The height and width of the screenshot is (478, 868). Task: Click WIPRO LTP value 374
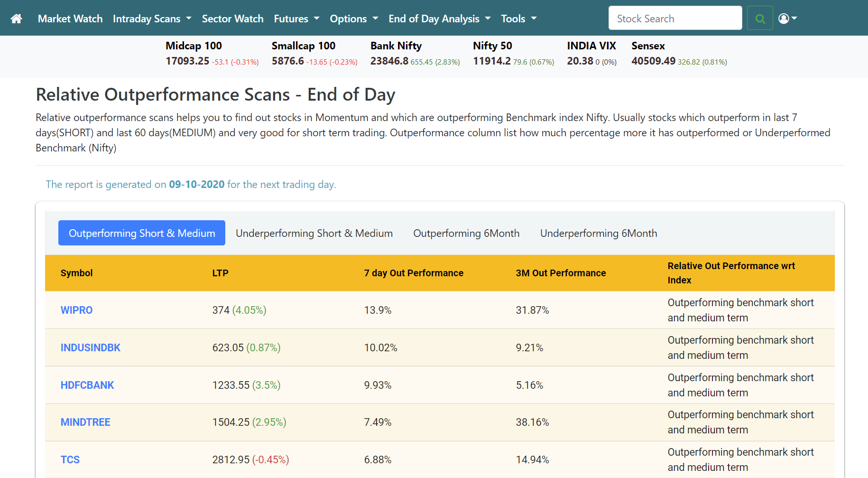point(221,310)
